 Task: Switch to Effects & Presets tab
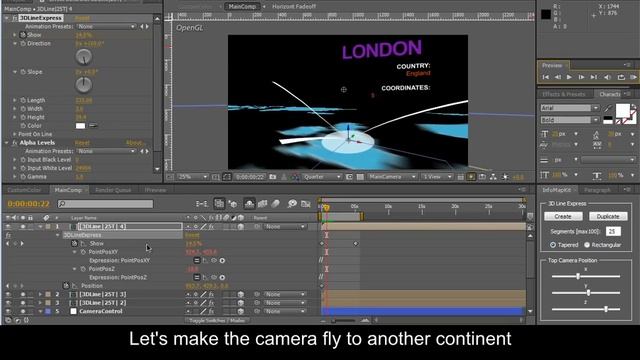pos(564,94)
